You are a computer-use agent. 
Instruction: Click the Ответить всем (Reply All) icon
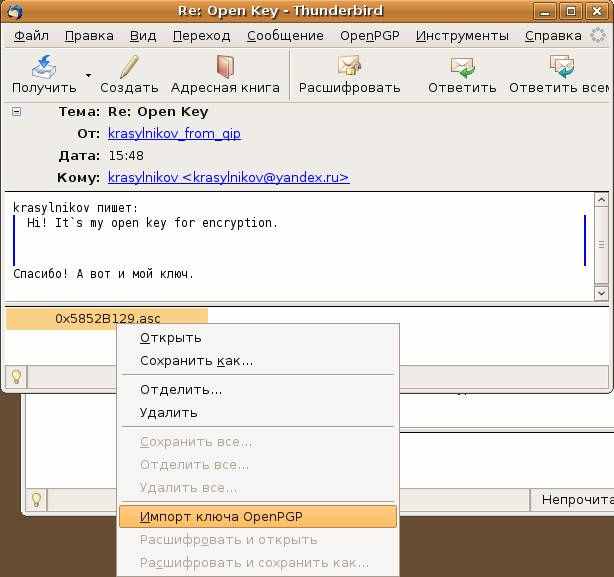click(x=562, y=67)
